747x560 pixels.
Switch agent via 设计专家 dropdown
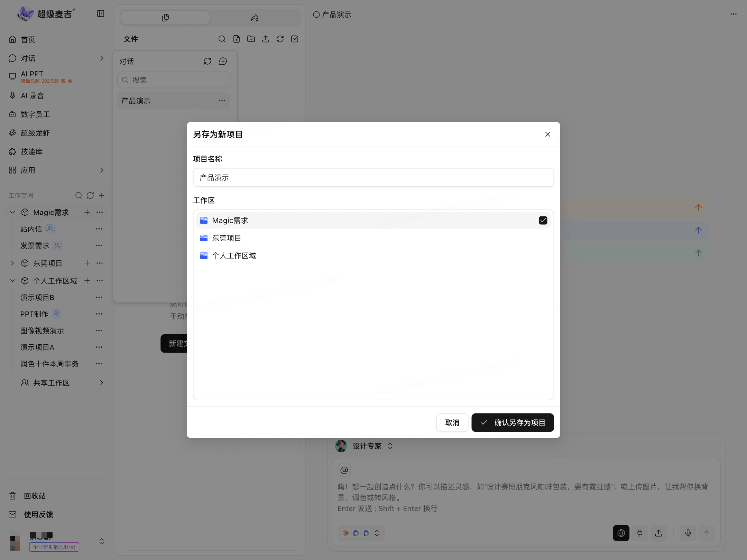(364, 446)
